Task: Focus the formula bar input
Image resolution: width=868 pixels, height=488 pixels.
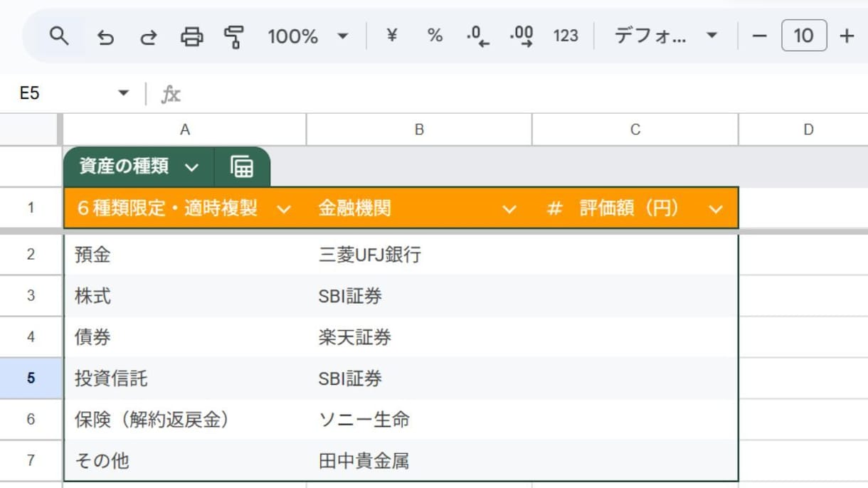Action: [x=526, y=93]
